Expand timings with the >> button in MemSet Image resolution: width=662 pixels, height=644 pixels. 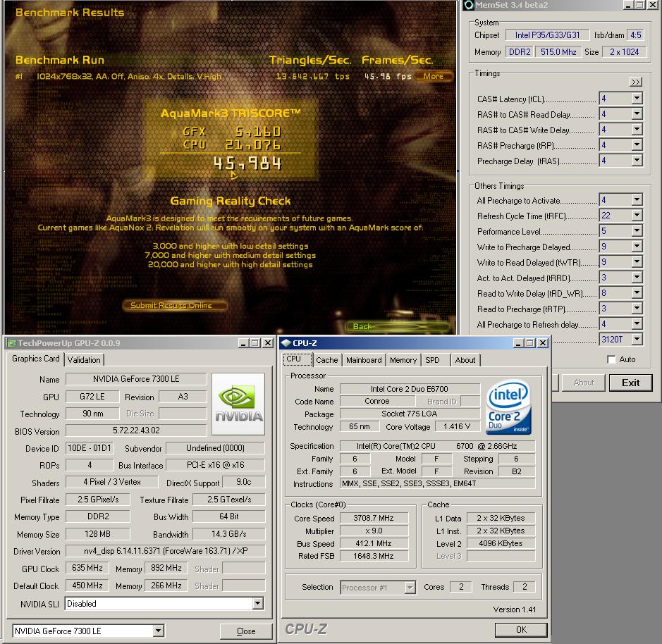(636, 82)
